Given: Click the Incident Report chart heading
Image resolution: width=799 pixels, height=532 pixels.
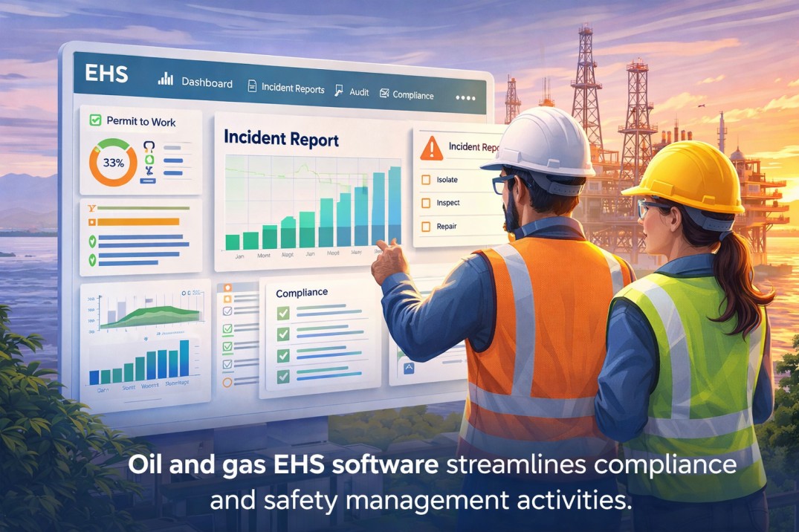Looking at the screenshot, I should pos(281,139).
